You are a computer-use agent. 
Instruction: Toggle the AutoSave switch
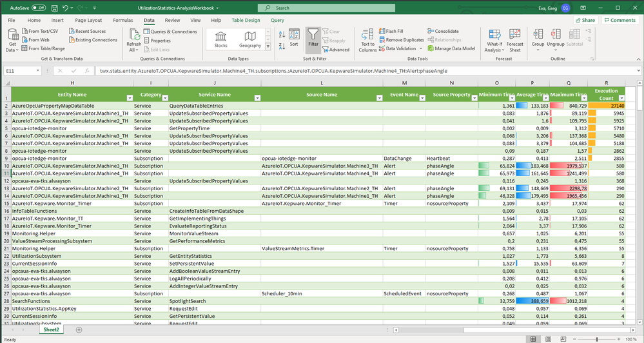(x=39, y=8)
